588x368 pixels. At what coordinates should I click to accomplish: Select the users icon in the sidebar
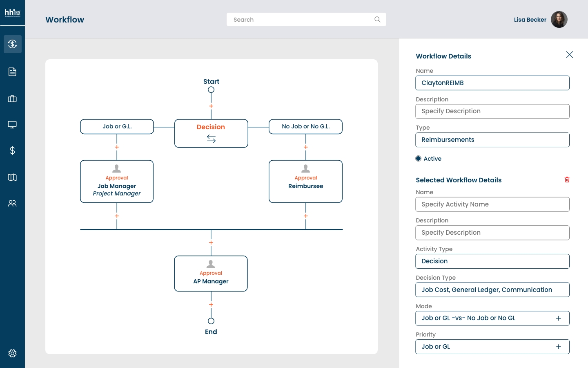pyautogui.click(x=12, y=203)
